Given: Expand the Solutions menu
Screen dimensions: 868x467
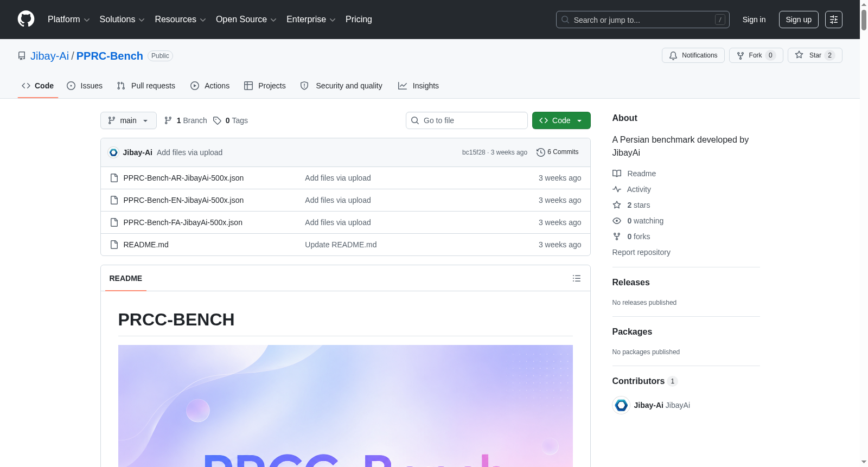Looking at the screenshot, I should 122,20.
